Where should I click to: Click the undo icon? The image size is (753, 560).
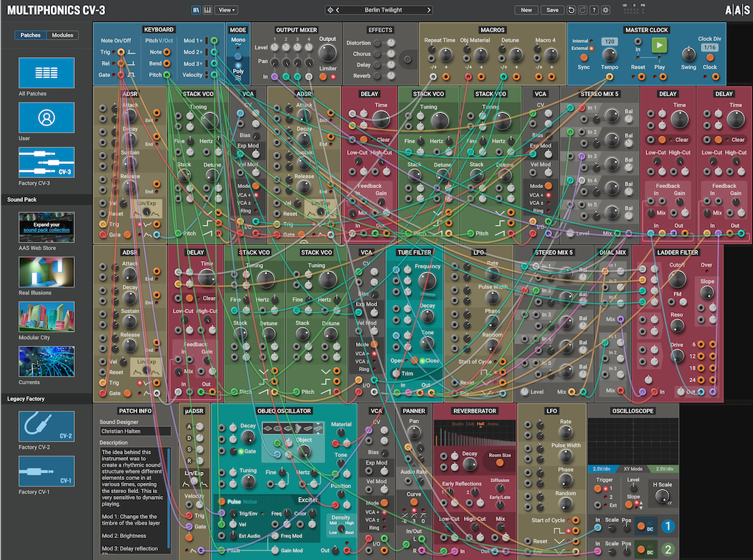tap(571, 10)
